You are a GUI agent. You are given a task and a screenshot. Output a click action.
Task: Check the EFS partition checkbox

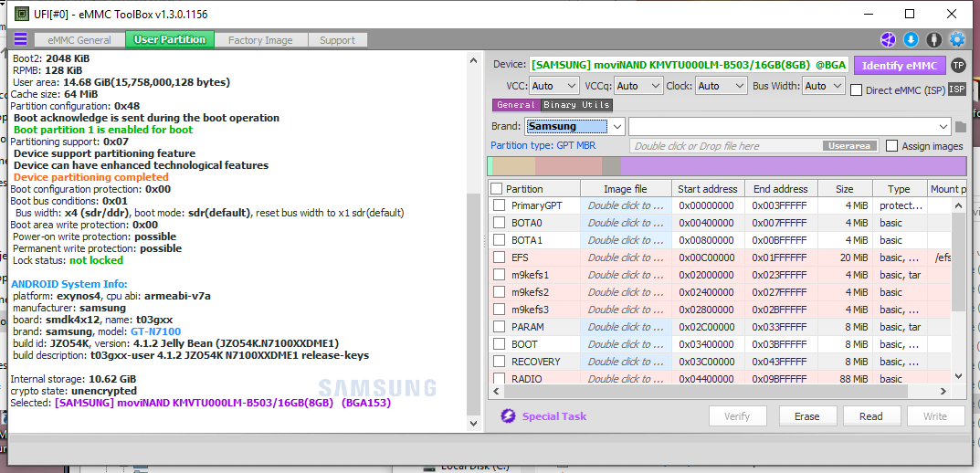pyautogui.click(x=499, y=258)
